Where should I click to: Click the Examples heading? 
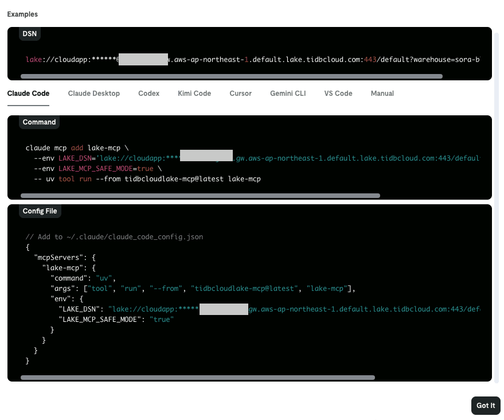point(22,14)
